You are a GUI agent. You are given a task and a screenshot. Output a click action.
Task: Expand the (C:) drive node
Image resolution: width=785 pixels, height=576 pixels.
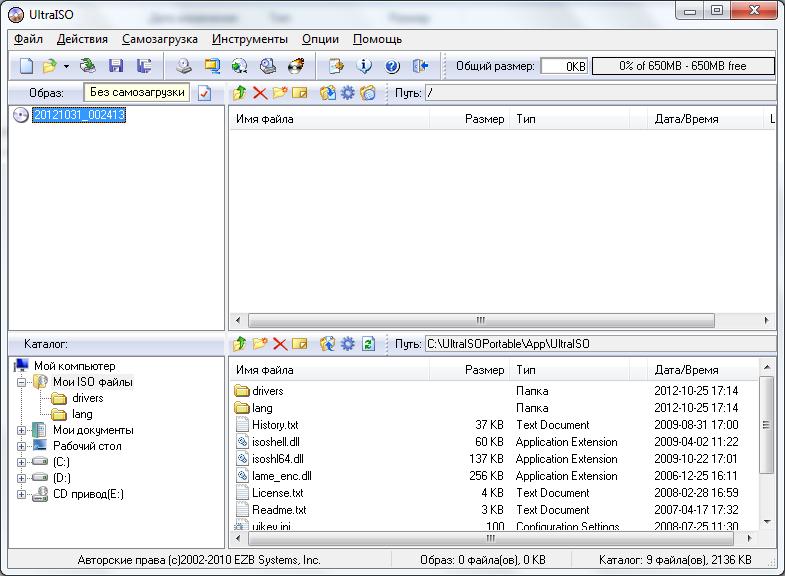click(21, 462)
